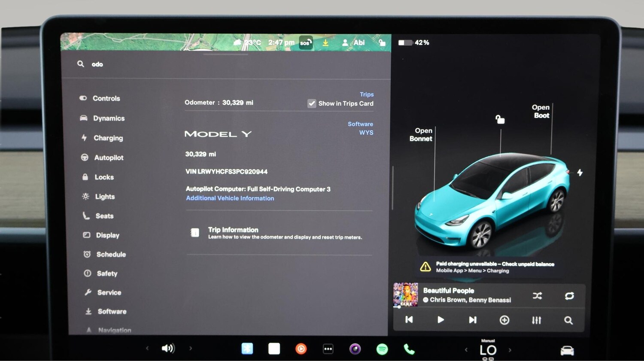Viewport: 644px width, 361px height.
Task: Tap the paid charging unavailable warning
Action: pyautogui.click(x=487, y=267)
